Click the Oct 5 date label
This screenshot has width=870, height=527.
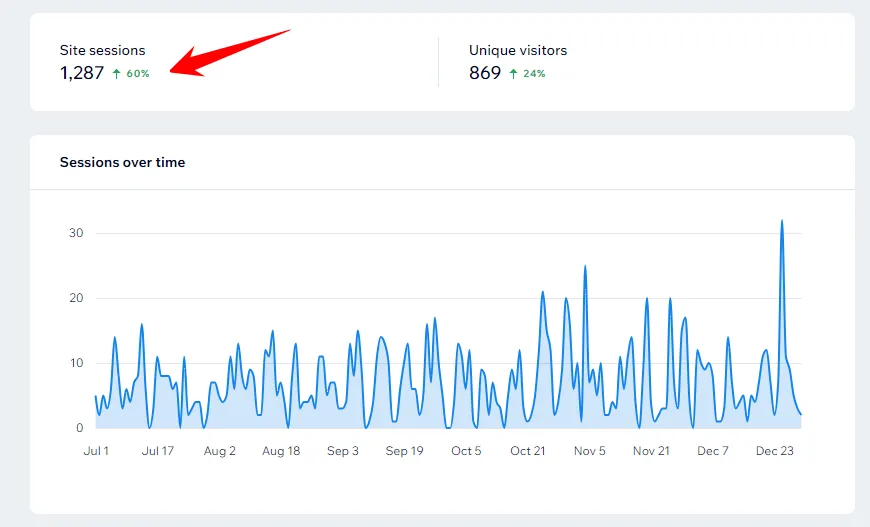[466, 451]
